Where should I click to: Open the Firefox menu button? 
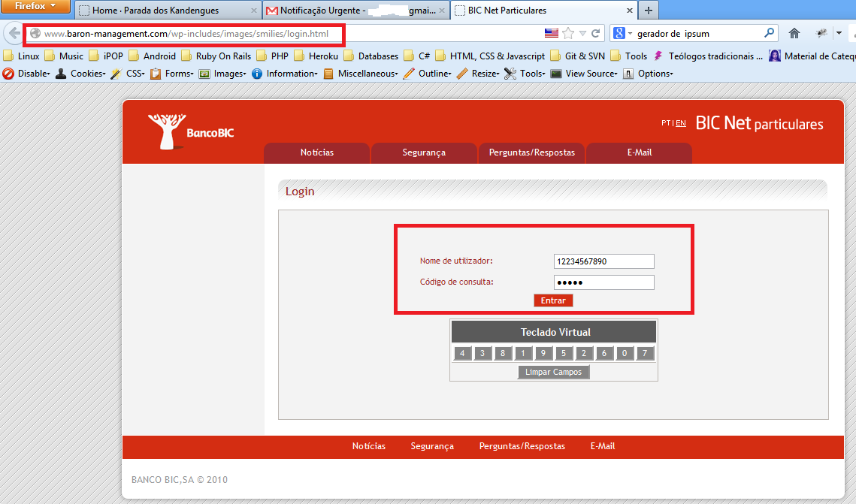click(x=35, y=6)
